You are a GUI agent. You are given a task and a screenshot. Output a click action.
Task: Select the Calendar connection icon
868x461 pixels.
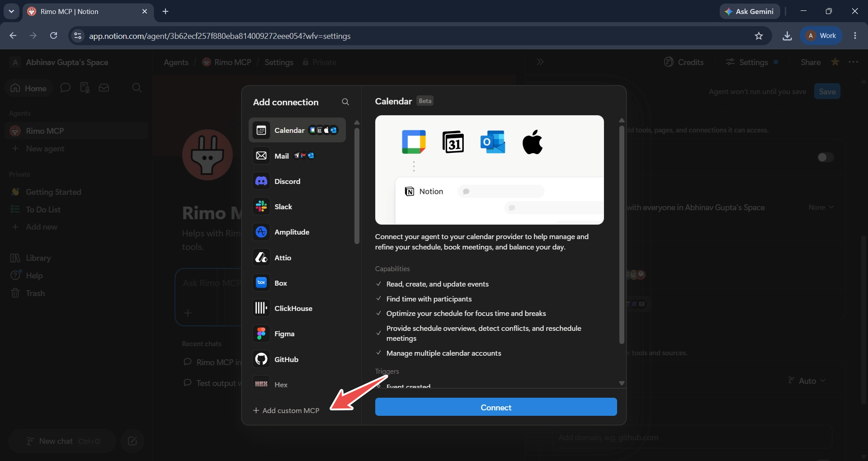pos(261,130)
